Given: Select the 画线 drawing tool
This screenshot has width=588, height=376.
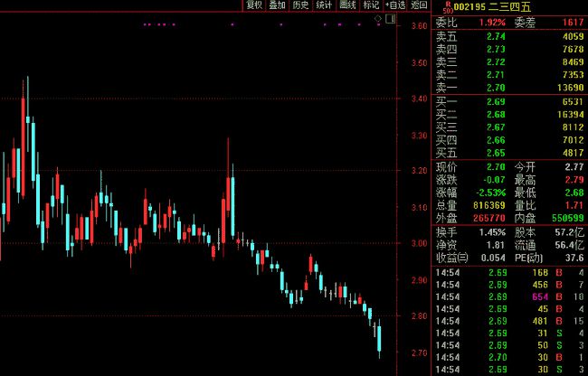Looking at the screenshot, I should click(347, 5).
